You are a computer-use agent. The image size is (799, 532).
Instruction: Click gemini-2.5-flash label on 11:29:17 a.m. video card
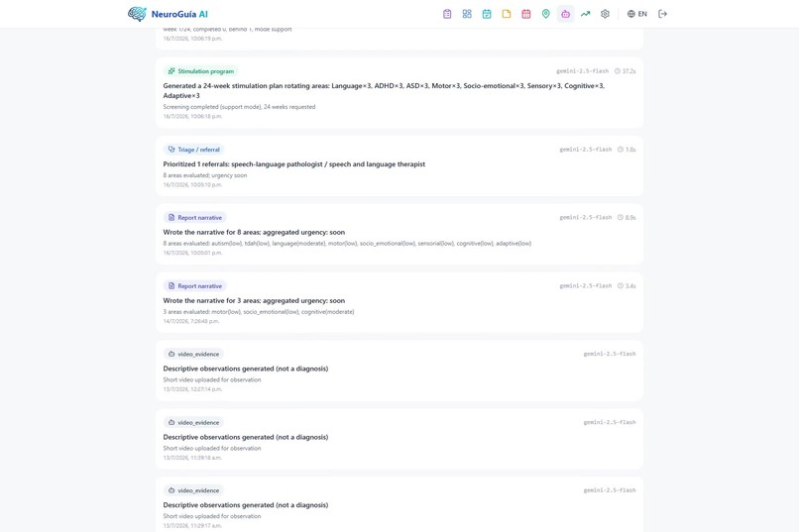click(610, 490)
